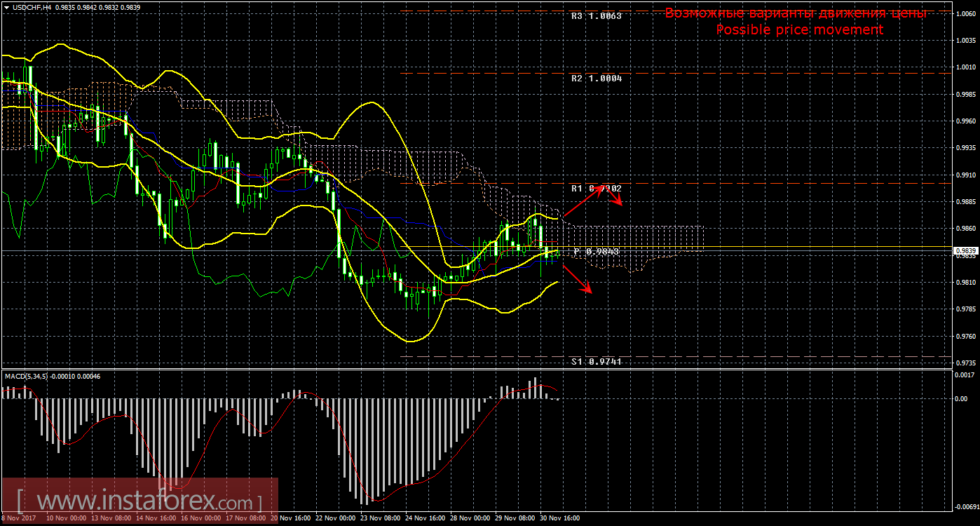The width and height of the screenshot is (980, 526).
Task: Click the 1.0010 price axis label
Action: [x=965, y=67]
